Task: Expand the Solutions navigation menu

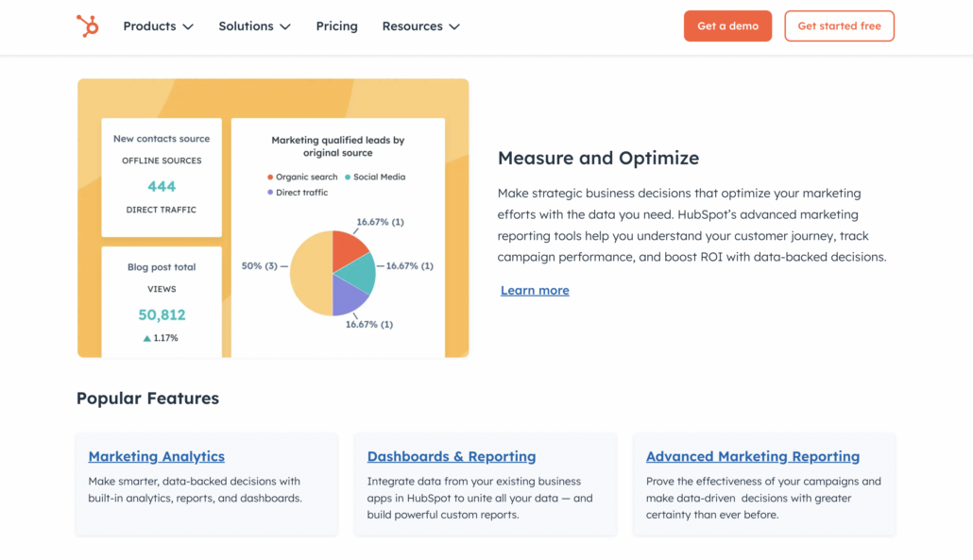Action: (254, 26)
